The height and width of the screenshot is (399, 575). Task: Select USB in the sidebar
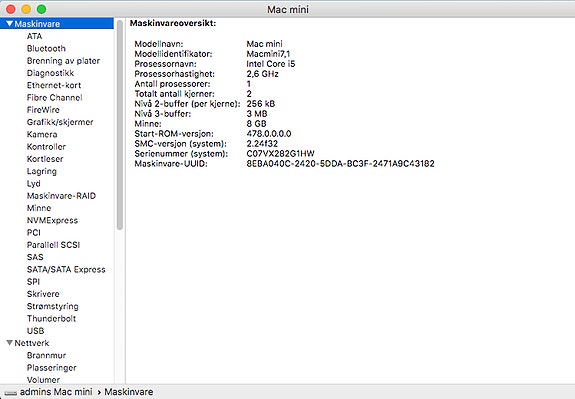[x=35, y=331]
